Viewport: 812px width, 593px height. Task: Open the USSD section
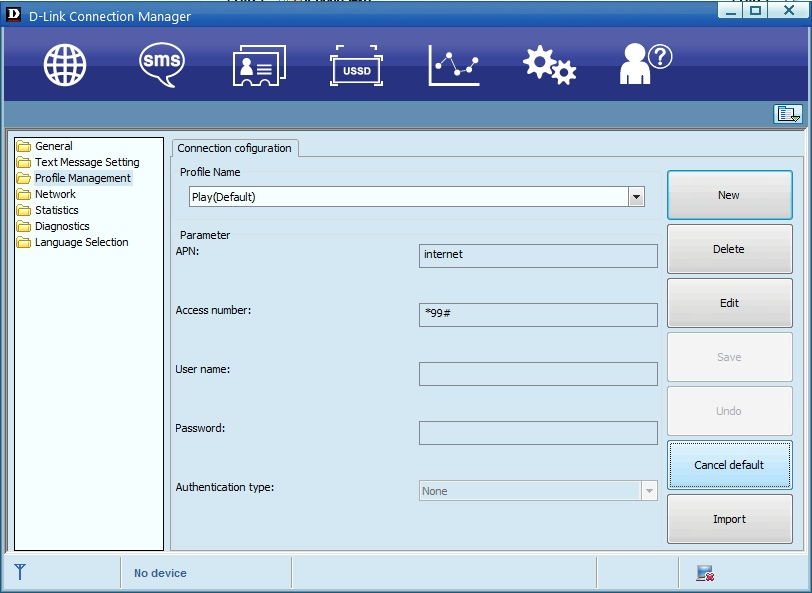[x=356, y=65]
